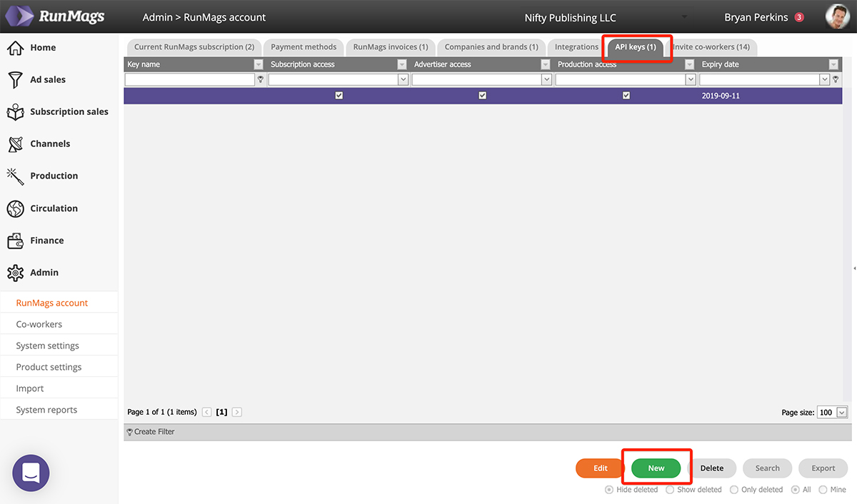Screen dimensions: 857x504
Task: Collapse the right side panel arrow
Action: pyautogui.click(x=854, y=268)
